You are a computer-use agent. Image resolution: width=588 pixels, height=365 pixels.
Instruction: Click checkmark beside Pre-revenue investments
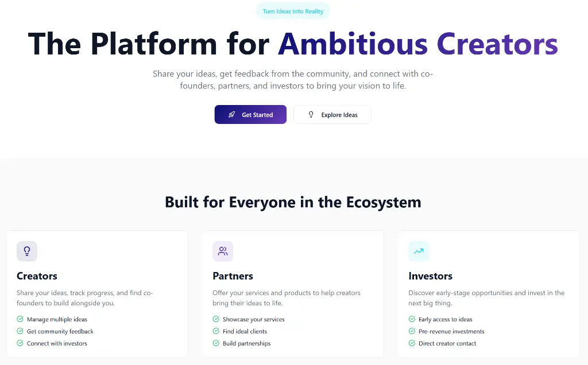coord(412,331)
